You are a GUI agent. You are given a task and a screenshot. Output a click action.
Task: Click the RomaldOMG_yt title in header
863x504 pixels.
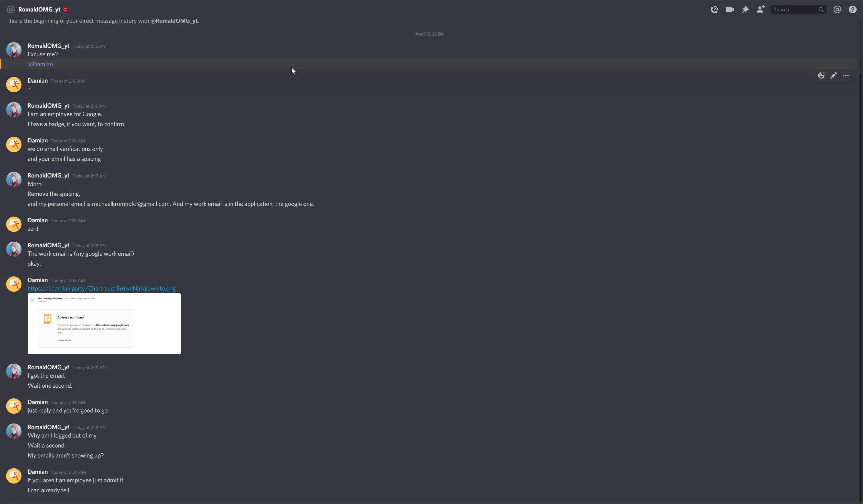click(x=39, y=9)
